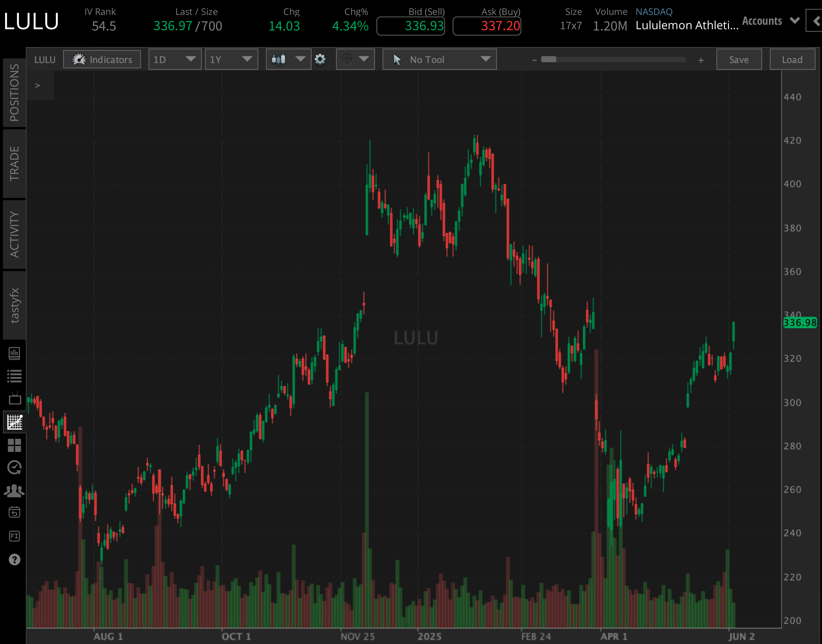The image size is (822, 644).
Task: Expand the 1Y range dropdown
Action: 231,59
